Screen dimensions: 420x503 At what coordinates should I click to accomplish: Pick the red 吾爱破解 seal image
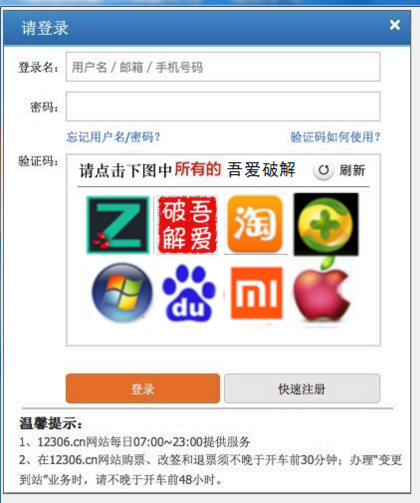point(187,225)
